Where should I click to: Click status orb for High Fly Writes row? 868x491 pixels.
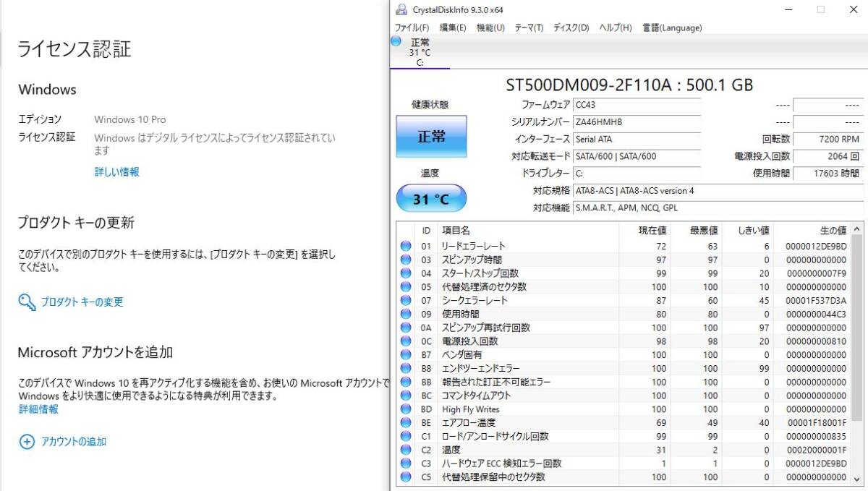pos(406,409)
